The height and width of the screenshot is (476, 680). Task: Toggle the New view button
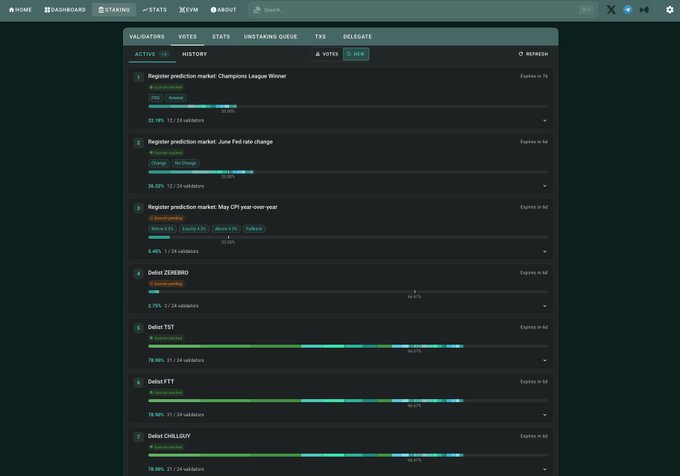tap(356, 54)
